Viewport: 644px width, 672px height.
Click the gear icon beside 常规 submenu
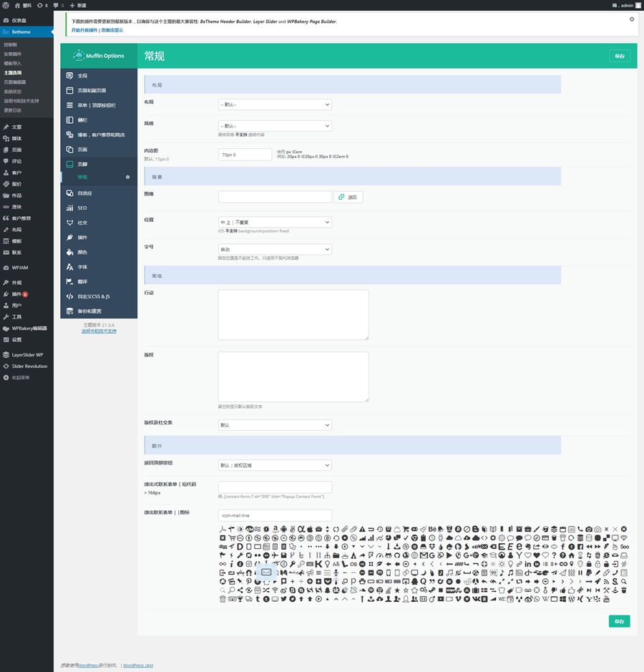pos(128,177)
